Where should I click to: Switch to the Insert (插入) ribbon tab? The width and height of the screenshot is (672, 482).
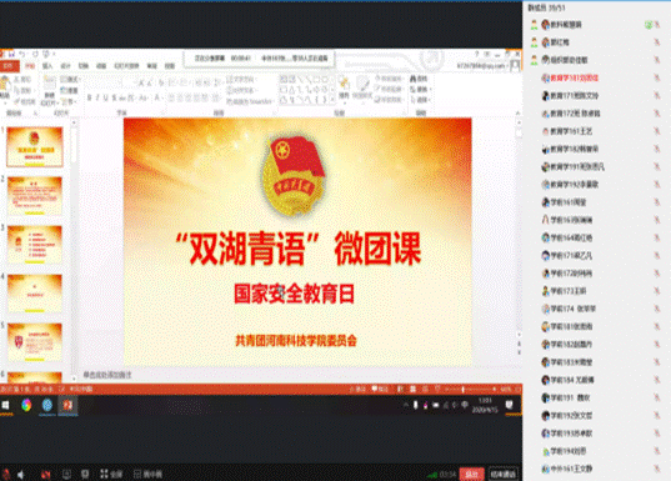[x=47, y=66]
